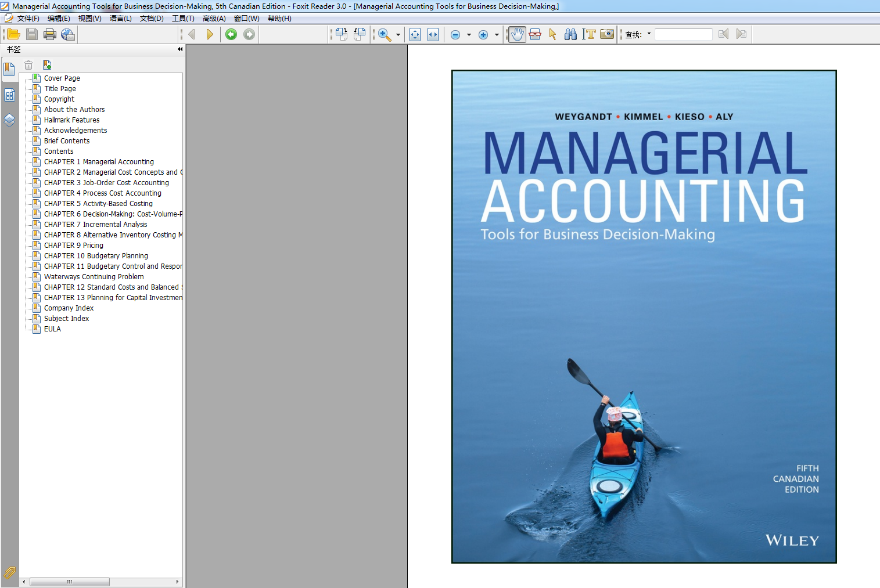Open a file with the folder icon
Image resolution: width=880 pixels, height=588 pixels.
coord(13,34)
